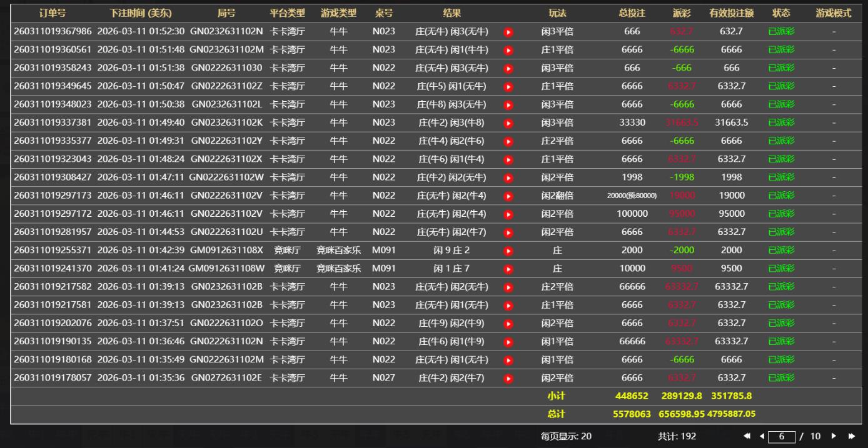Click the 订单号 column header
868x448 pixels.
[53, 13]
